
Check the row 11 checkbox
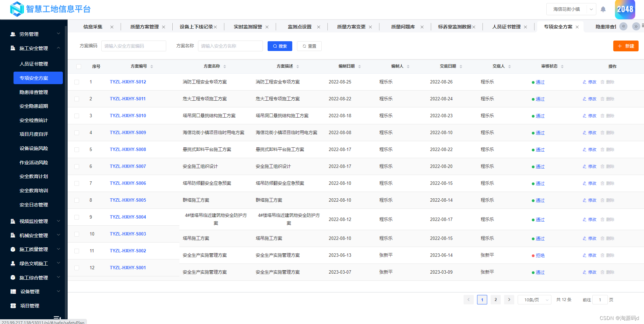[77, 251]
